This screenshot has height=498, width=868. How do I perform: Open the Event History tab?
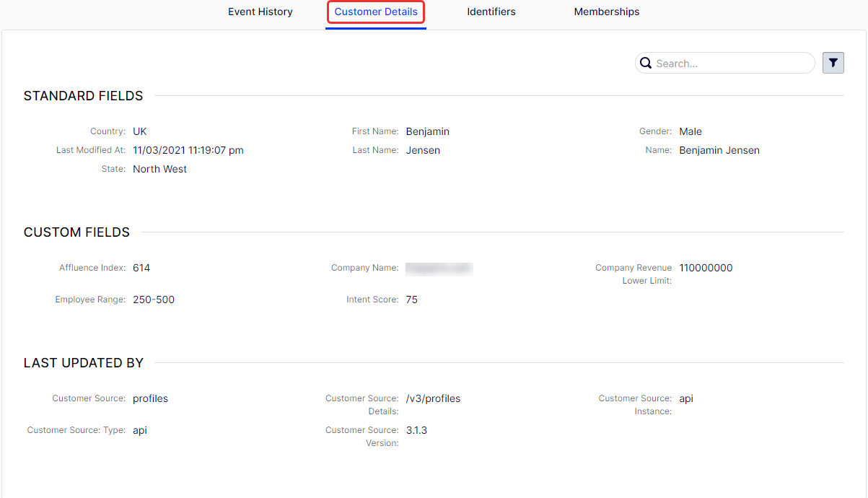pyautogui.click(x=260, y=12)
